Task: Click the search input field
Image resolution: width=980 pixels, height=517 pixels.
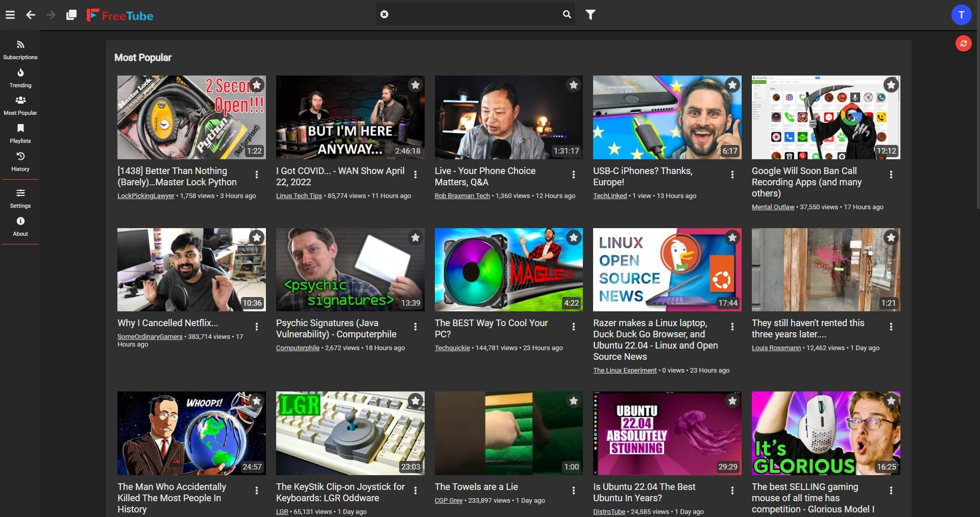Action: (x=475, y=14)
